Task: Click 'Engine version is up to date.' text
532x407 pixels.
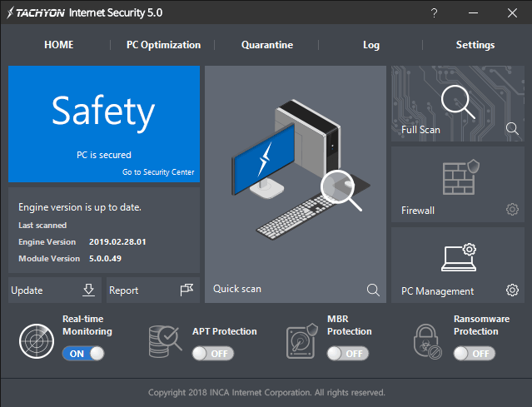Action: coord(80,207)
